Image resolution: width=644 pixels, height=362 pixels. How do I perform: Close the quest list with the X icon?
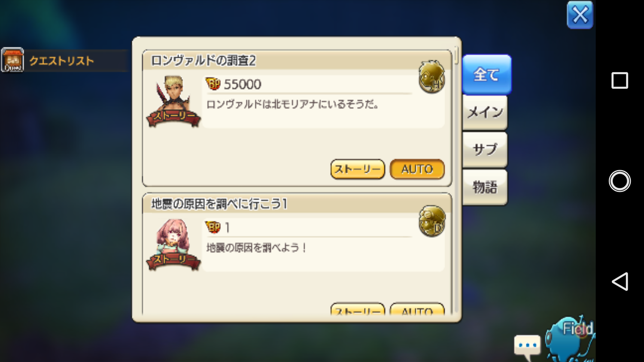tap(580, 15)
